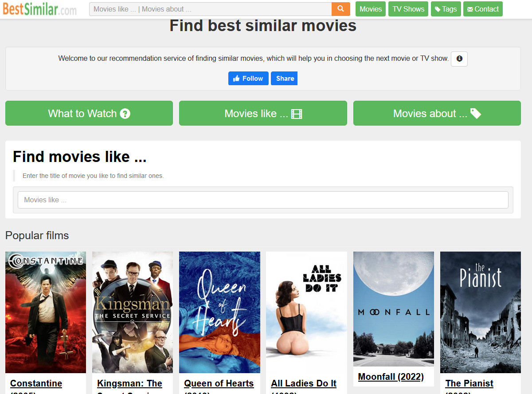Open the Tags menu
Image resolution: width=532 pixels, height=394 pixels.
point(446,9)
